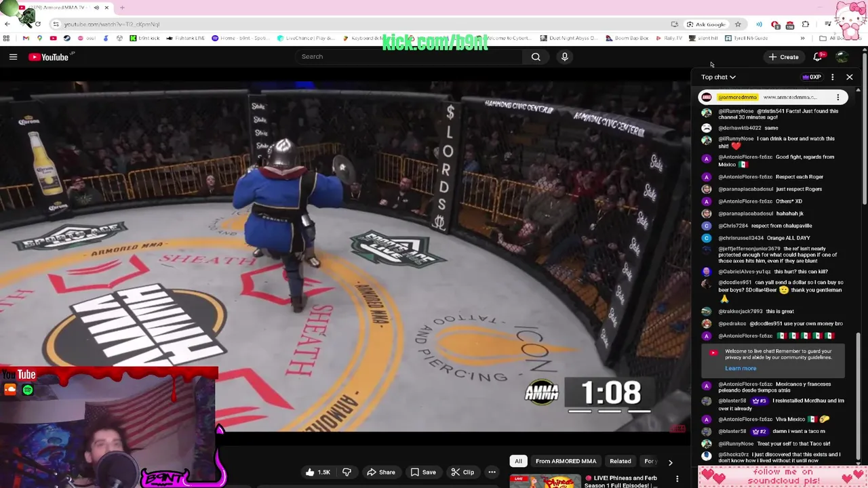
Task: Click the browser address bar URL
Action: point(112,24)
